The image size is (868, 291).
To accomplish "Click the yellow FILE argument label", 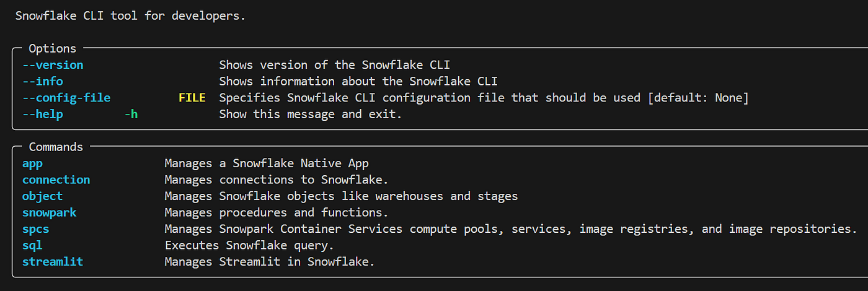I will (192, 98).
